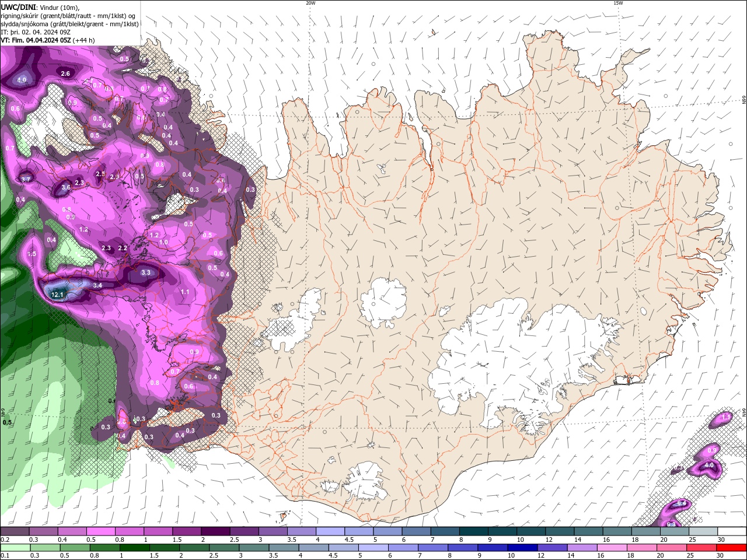Select the top-row legend swatch between 8 and 9

click(474, 531)
